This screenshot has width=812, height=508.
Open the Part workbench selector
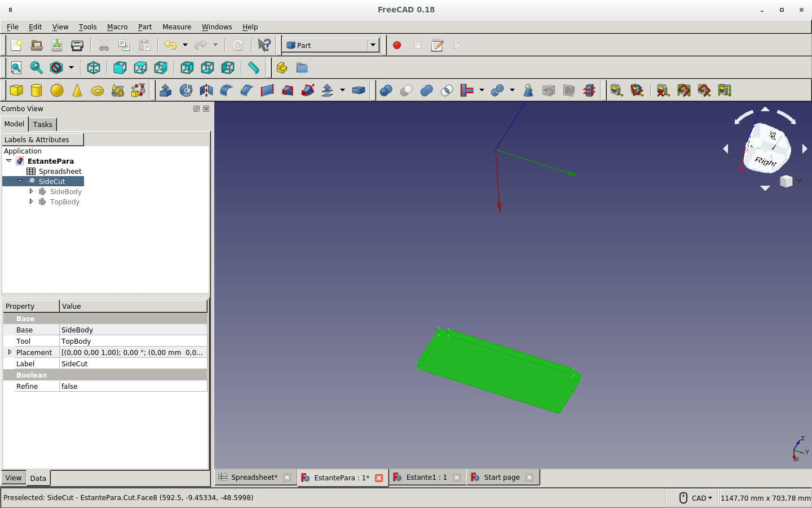pos(330,45)
